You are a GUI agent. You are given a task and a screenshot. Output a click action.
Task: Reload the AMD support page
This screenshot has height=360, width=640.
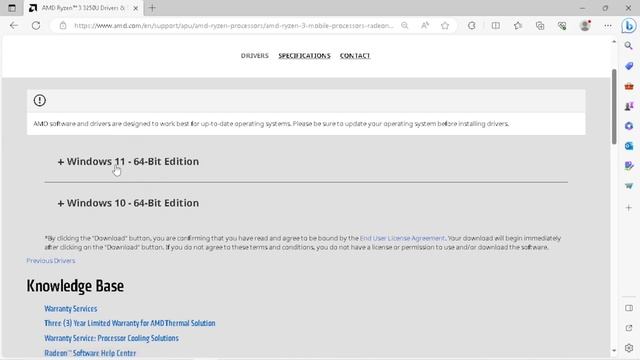(x=36, y=25)
